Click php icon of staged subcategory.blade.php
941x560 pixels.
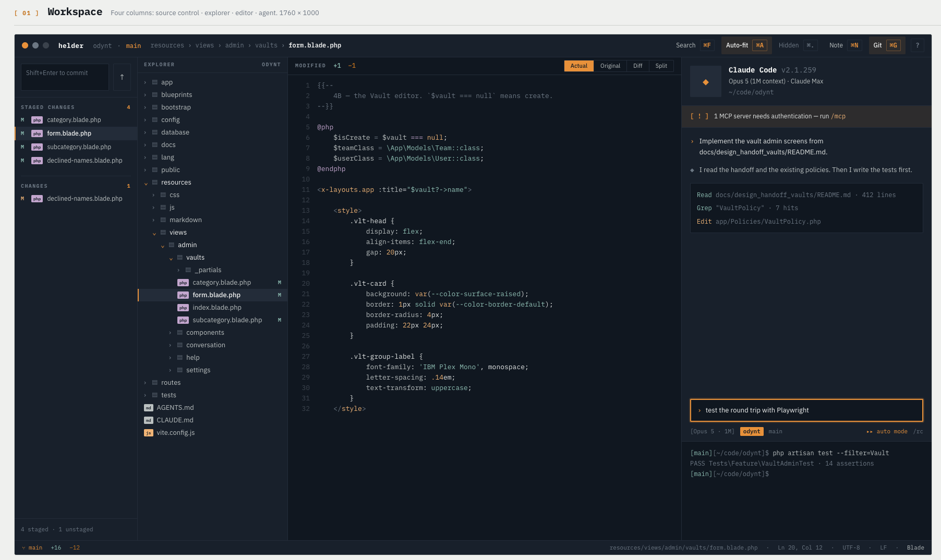pyautogui.click(x=37, y=147)
